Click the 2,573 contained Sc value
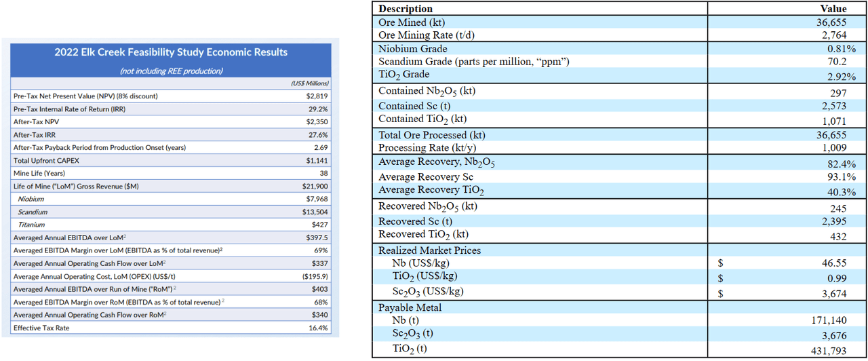This screenshot has width=868, height=361. (x=834, y=107)
